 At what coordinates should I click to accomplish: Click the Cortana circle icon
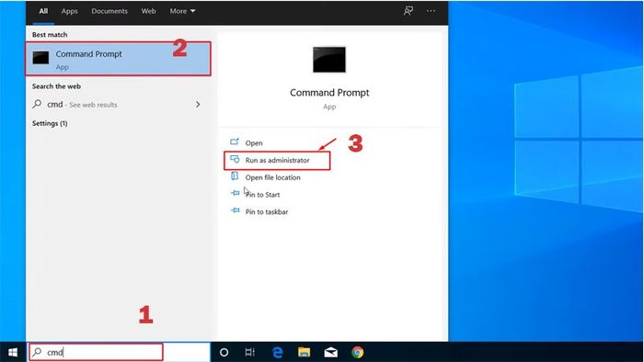coord(224,352)
